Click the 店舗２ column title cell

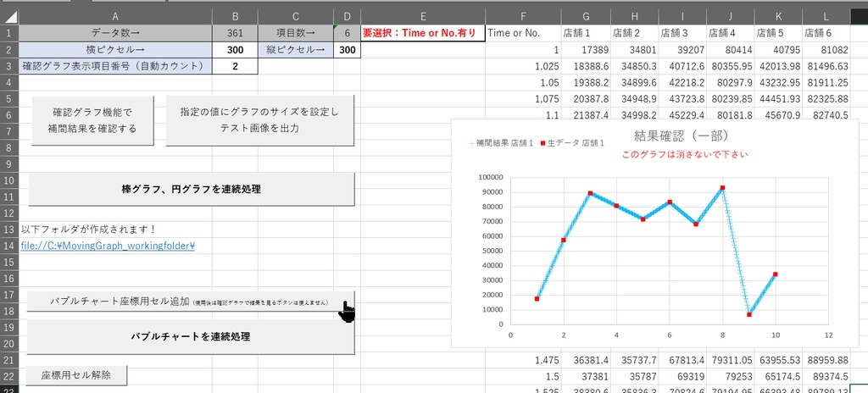click(634, 33)
